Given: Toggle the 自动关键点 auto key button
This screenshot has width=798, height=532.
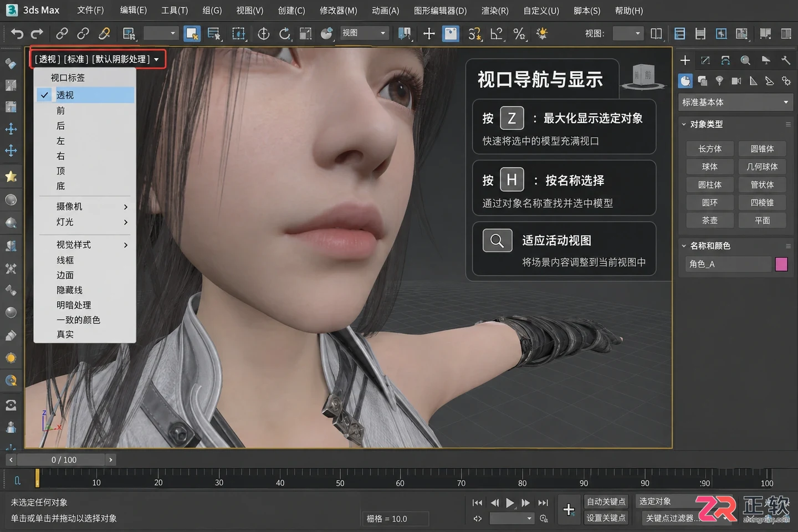Looking at the screenshot, I should [606, 502].
